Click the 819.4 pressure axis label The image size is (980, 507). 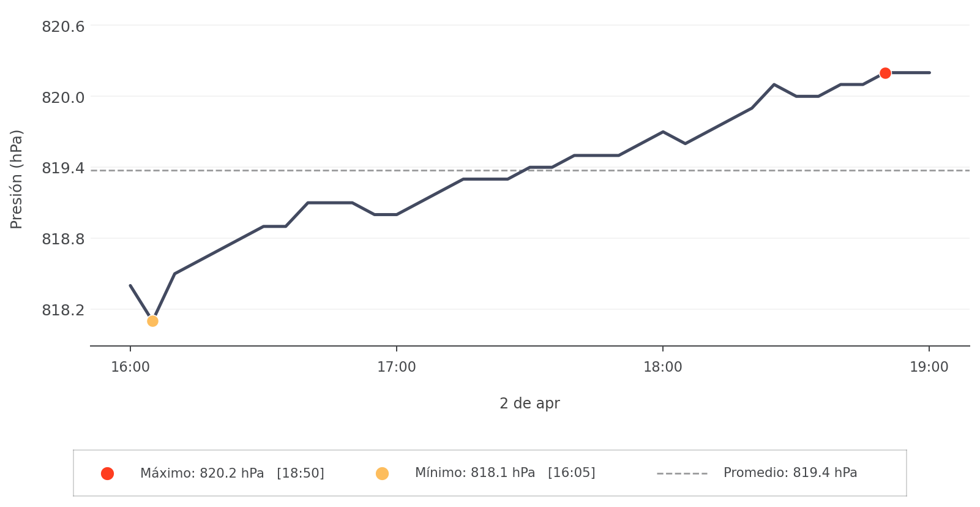pyautogui.click(x=63, y=168)
